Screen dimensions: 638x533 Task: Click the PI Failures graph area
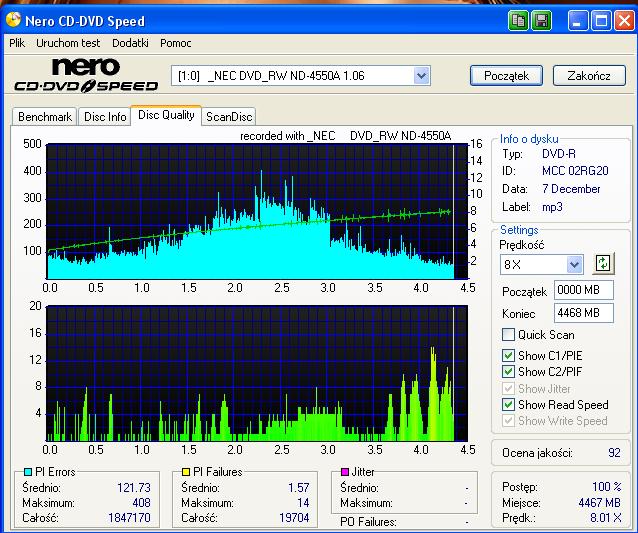(x=257, y=374)
